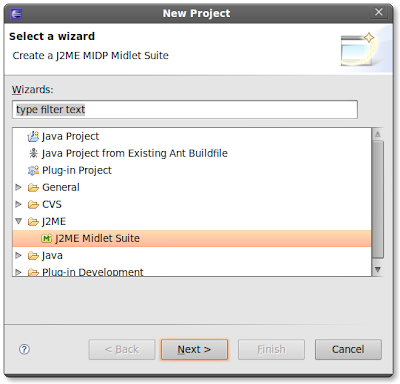Click the Cancel button
The width and height of the screenshot is (400, 384).
tap(348, 349)
